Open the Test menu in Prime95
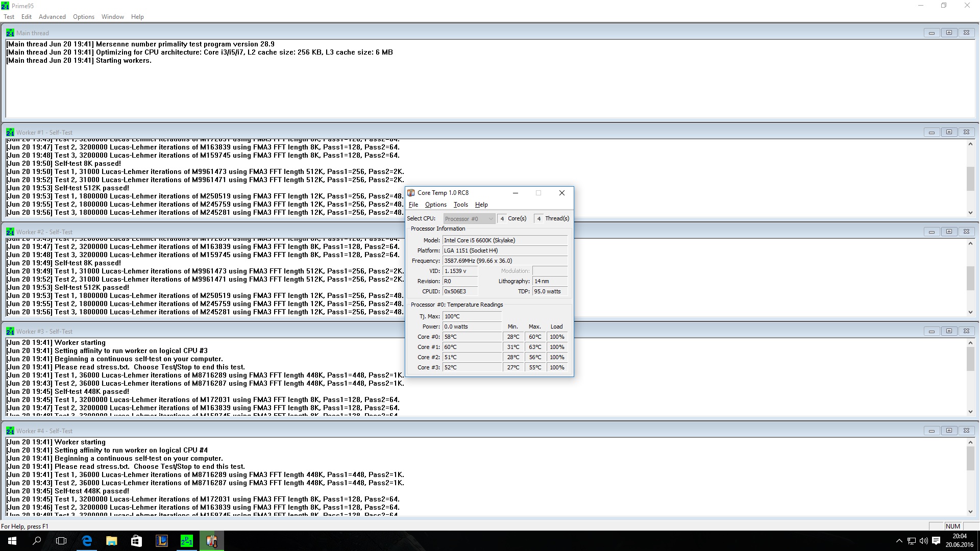 tap(9, 17)
